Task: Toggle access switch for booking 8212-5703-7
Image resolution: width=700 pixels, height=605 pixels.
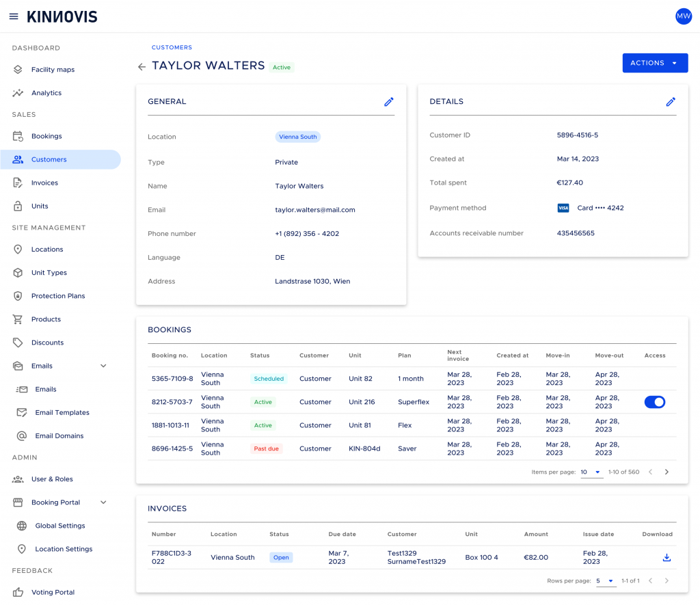Action: tap(654, 402)
